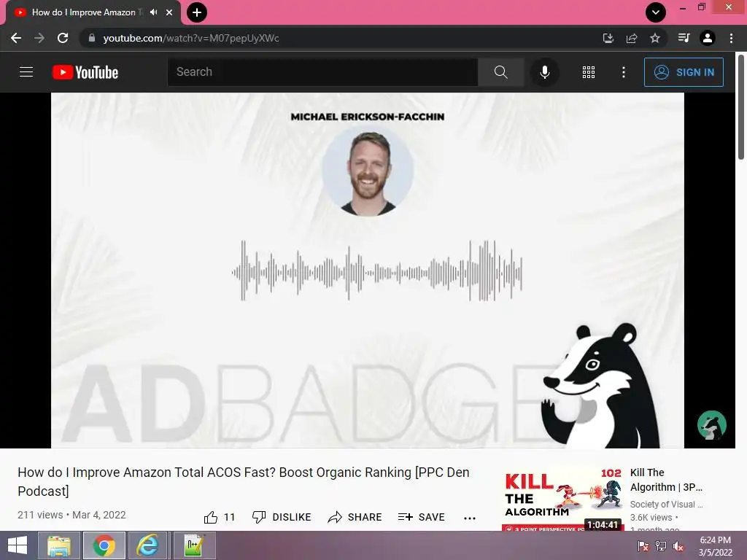Click the SIGN IN button
This screenshot has height=560, width=747.
(x=684, y=72)
